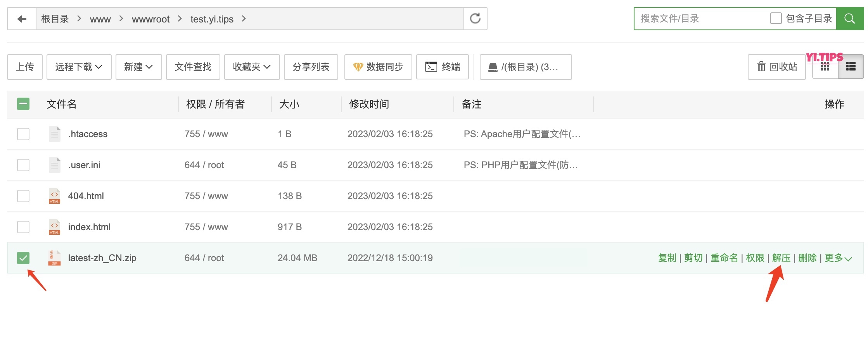Enable the 包含子目录 checkbox

point(776,18)
